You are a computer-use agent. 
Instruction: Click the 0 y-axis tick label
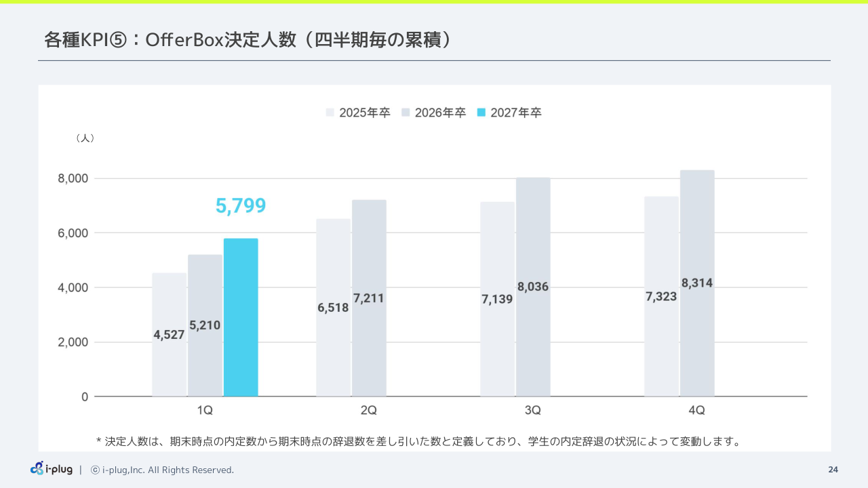click(85, 396)
